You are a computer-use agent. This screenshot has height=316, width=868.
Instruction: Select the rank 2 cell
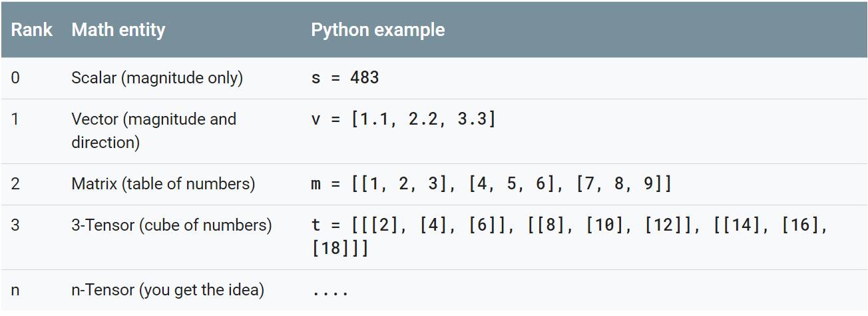15,184
